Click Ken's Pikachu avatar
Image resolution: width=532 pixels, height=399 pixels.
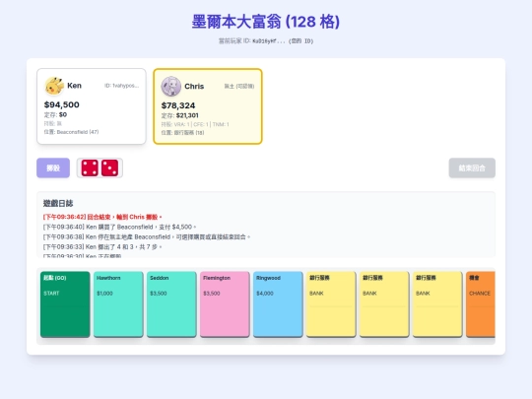(x=54, y=86)
